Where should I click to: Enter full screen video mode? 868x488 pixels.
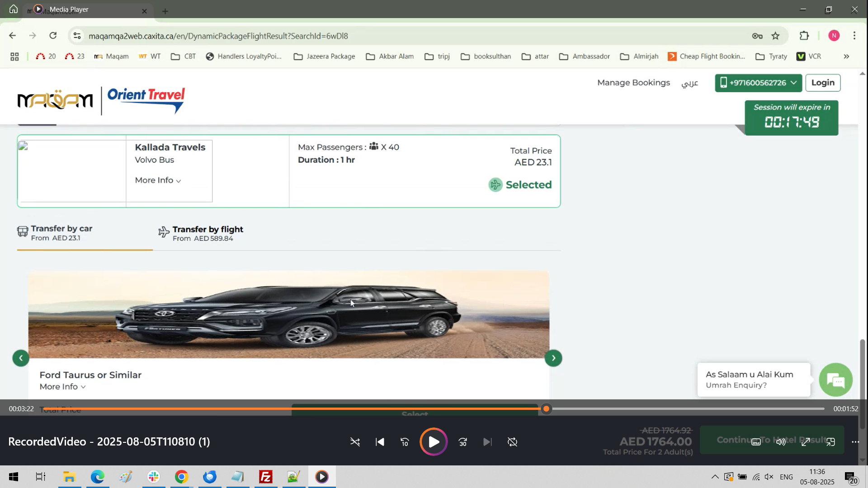coord(806,442)
